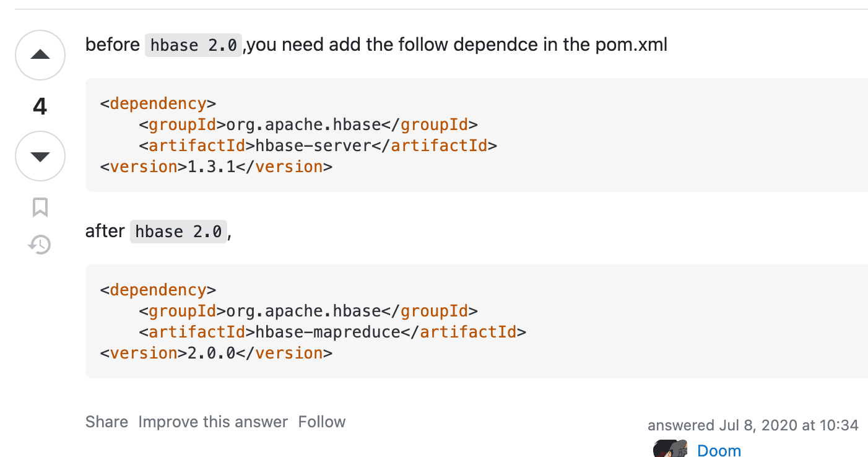Open Doom's user profile

[719, 450]
